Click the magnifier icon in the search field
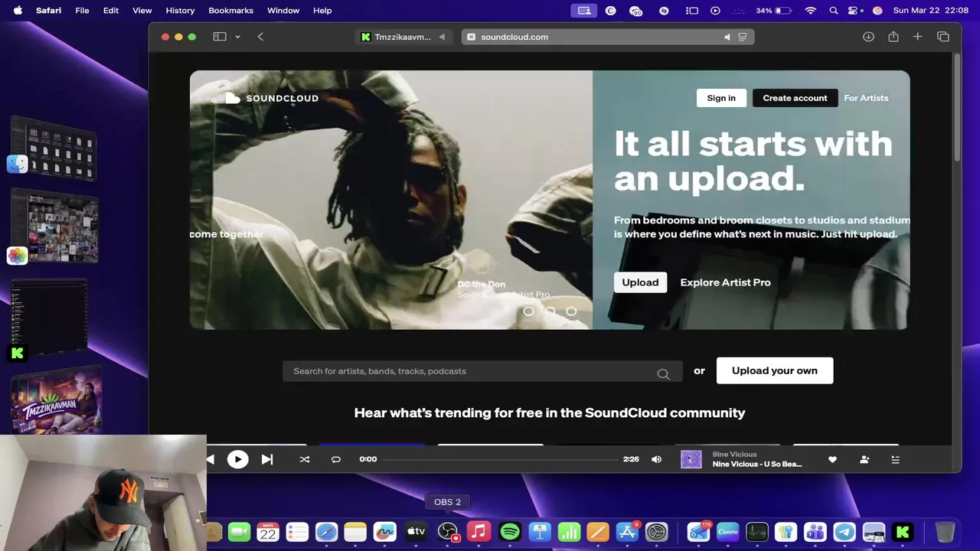Screen dimensions: 980x551 (663, 373)
